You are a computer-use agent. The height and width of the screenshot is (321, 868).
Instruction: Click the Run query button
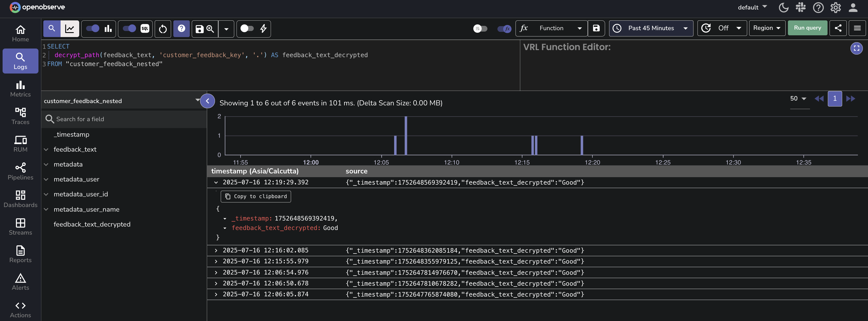click(807, 28)
